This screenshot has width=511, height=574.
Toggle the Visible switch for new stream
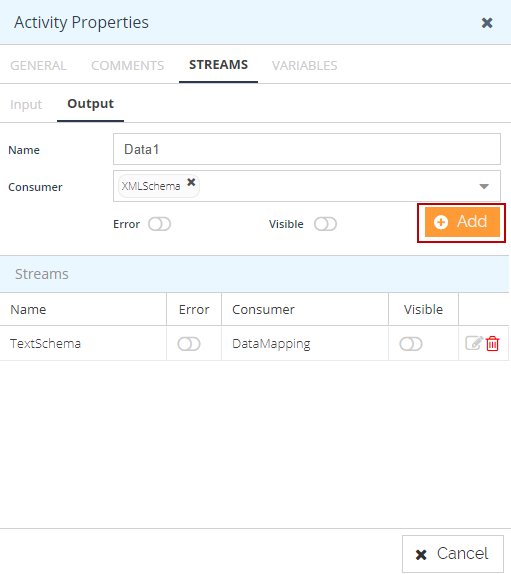[325, 224]
